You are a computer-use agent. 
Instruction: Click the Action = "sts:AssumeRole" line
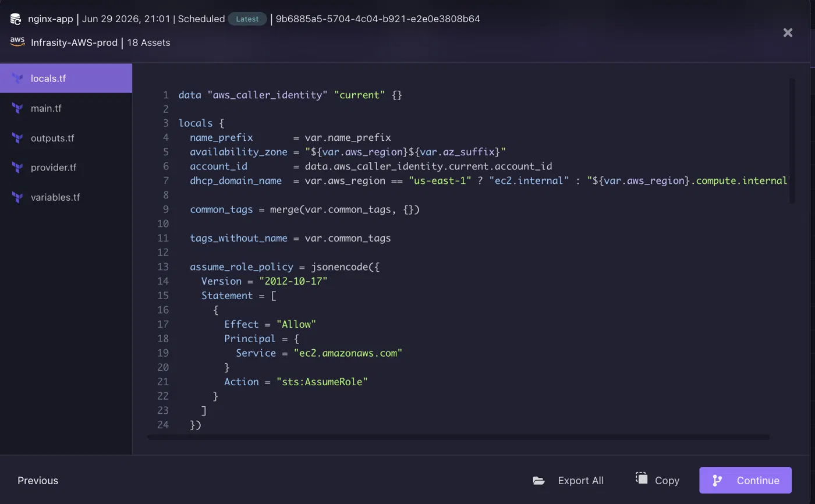[296, 382]
